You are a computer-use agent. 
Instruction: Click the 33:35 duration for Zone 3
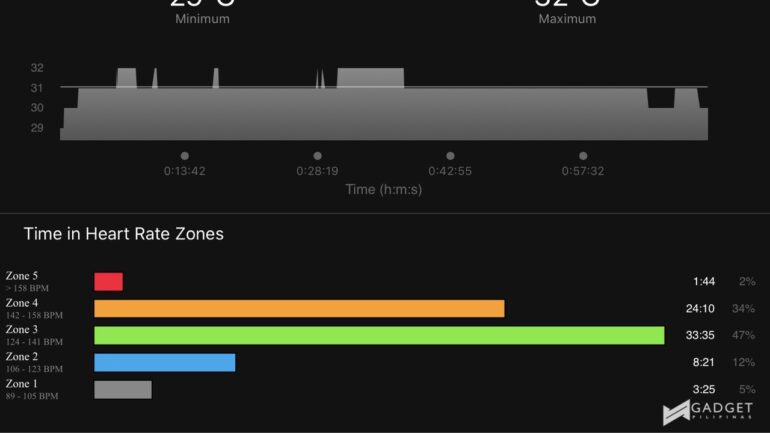tap(700, 335)
